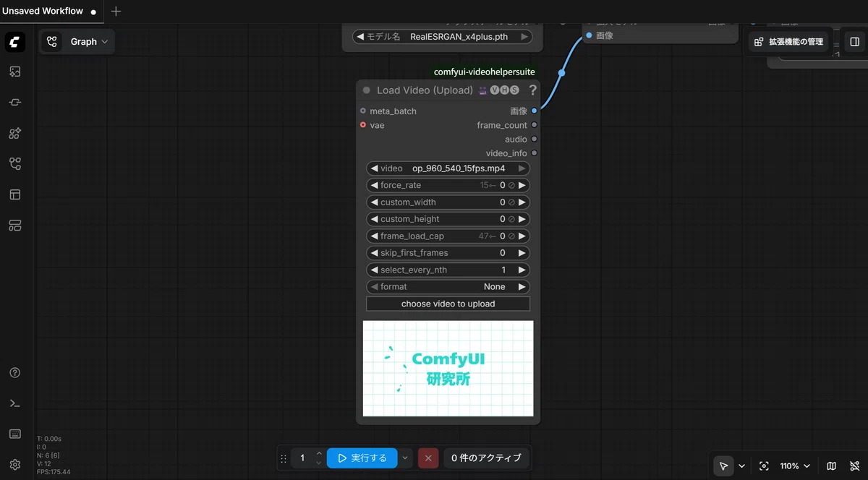Open the help center icon
Viewport: 868px width, 480px height.
[14, 373]
